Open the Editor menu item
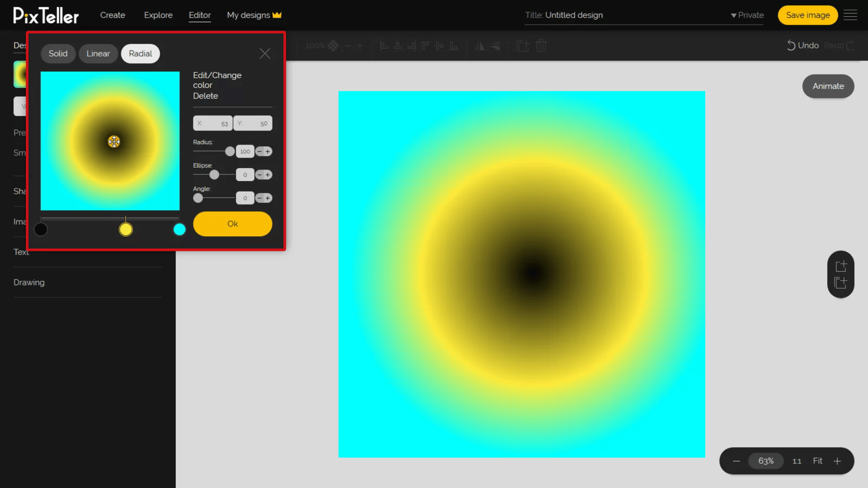 click(x=200, y=15)
